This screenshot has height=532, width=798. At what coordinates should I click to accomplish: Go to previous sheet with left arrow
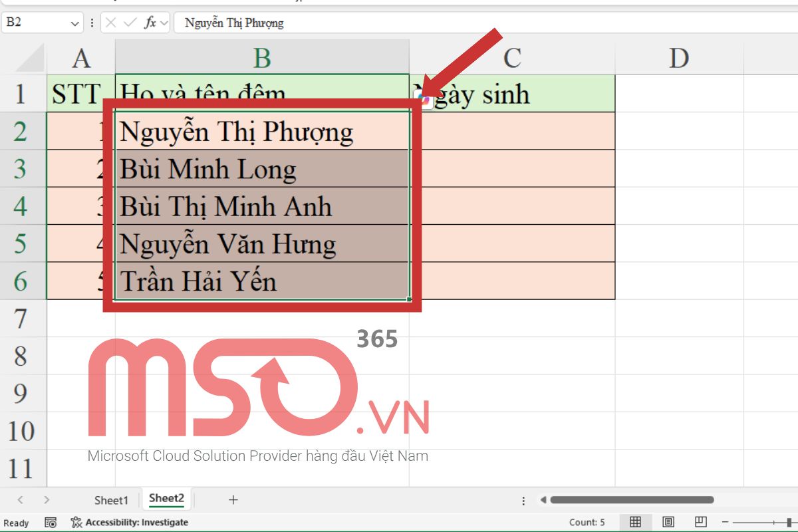pos(20,500)
